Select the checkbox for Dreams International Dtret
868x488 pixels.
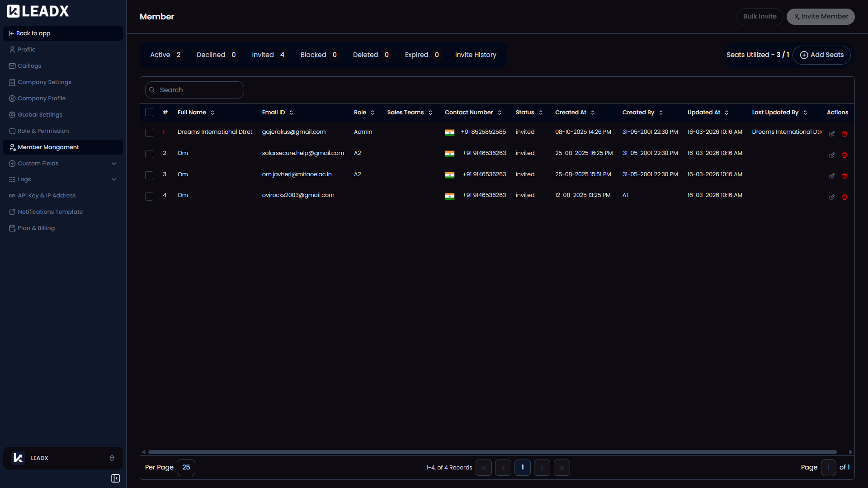click(149, 133)
